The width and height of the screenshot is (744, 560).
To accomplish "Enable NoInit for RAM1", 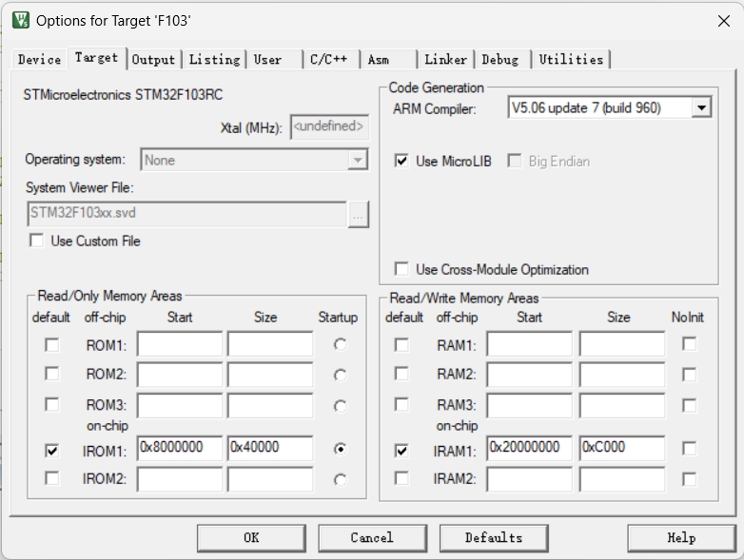I will coord(689,344).
